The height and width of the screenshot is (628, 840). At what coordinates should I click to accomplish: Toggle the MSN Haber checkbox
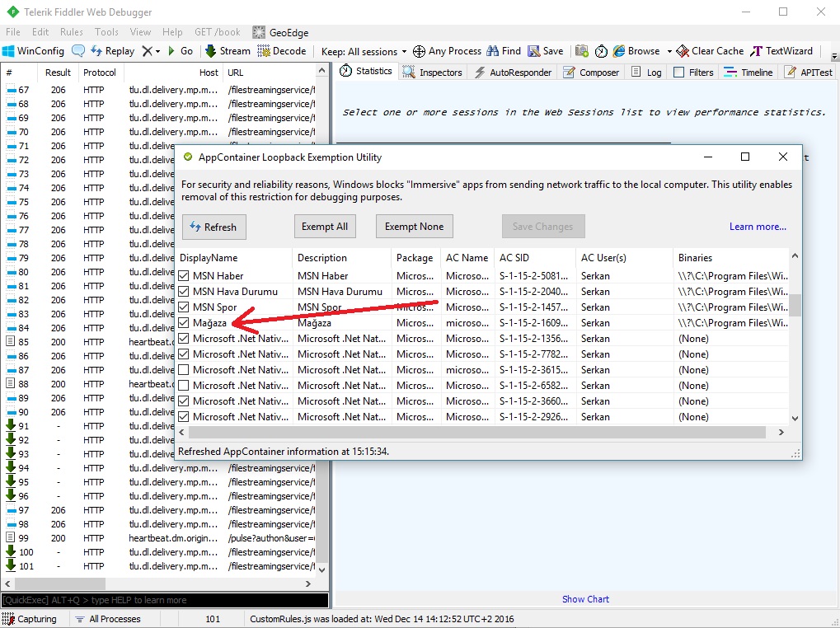coord(184,276)
